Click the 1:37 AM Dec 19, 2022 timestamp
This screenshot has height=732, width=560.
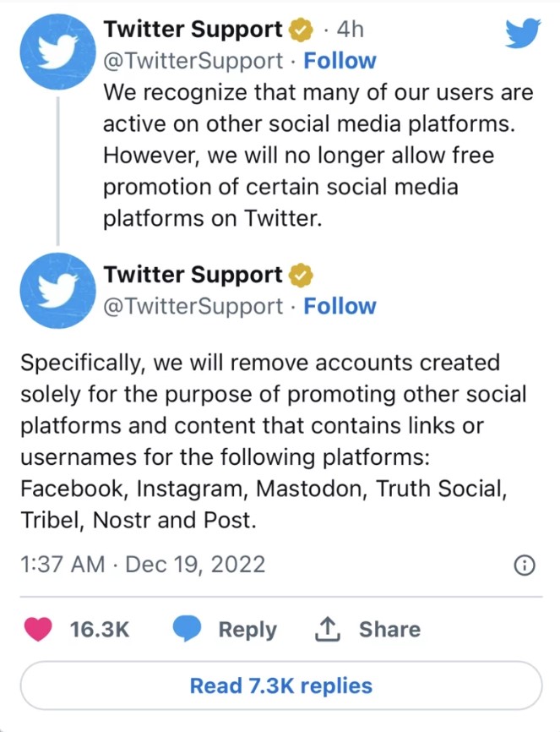143,564
